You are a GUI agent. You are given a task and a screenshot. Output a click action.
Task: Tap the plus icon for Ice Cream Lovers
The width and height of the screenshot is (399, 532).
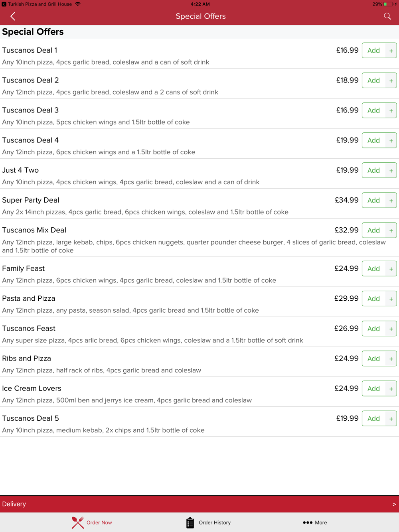coord(391,389)
